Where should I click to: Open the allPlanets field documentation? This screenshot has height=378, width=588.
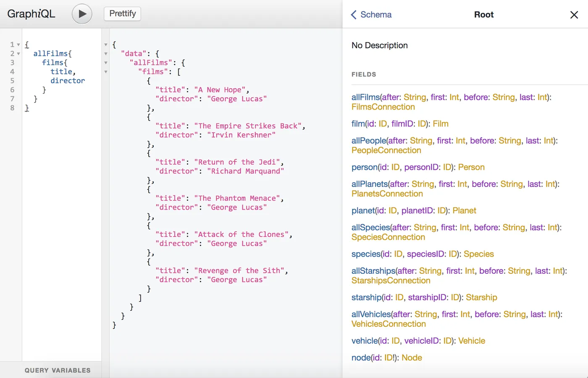tap(370, 184)
